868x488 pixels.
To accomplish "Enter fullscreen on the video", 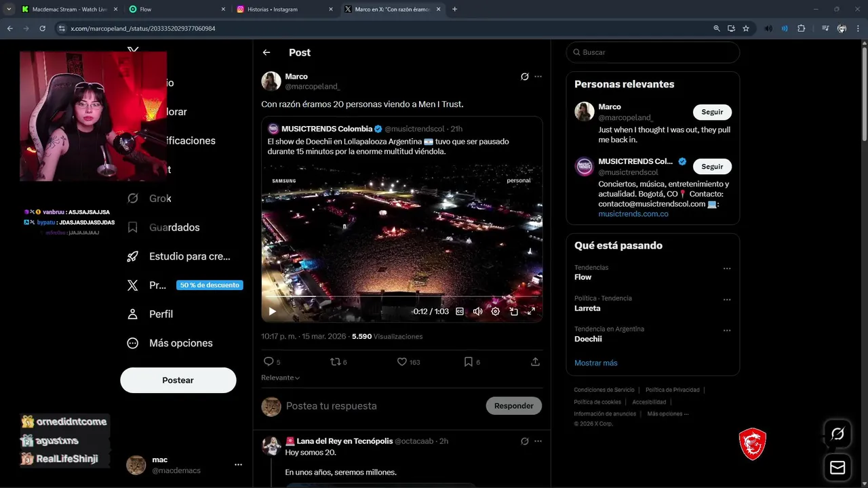I will tap(531, 311).
